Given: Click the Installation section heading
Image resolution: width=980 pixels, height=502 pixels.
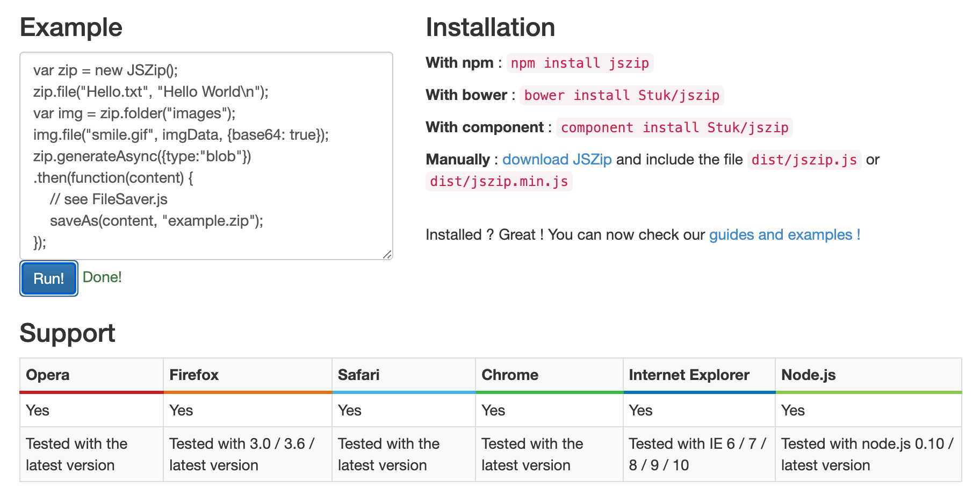Looking at the screenshot, I should [490, 27].
